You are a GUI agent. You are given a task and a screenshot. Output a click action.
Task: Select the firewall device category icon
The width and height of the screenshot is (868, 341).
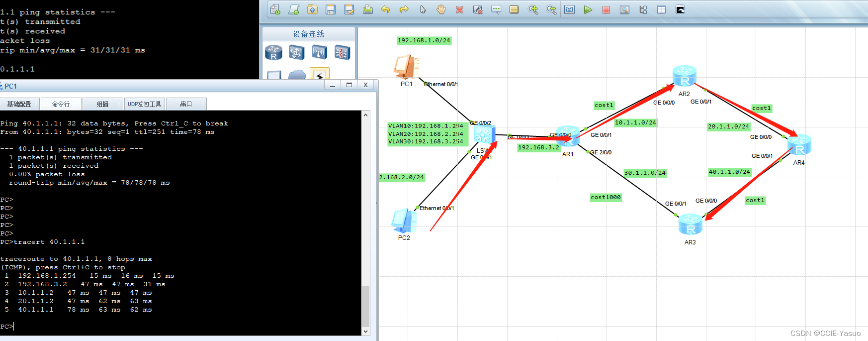click(342, 52)
